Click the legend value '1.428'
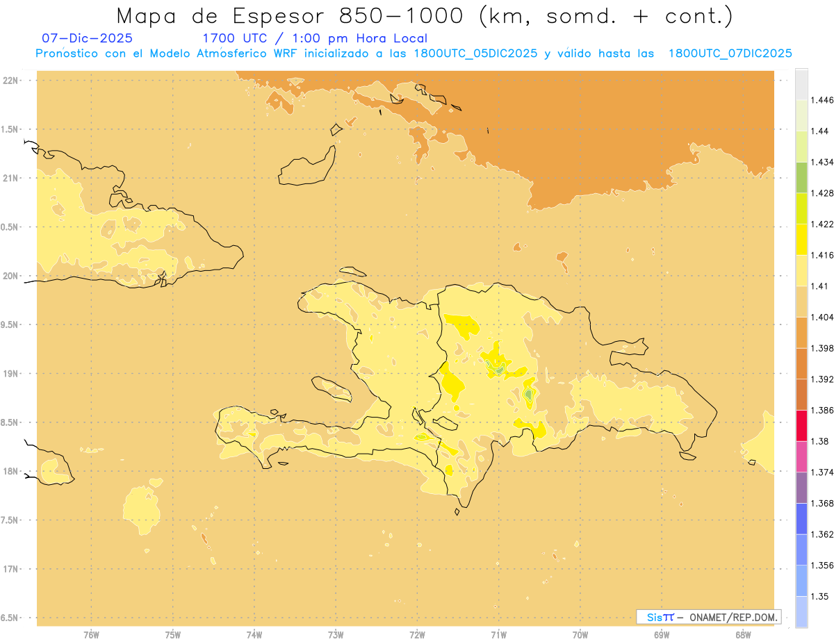This screenshot has height=644, width=834. (822, 193)
